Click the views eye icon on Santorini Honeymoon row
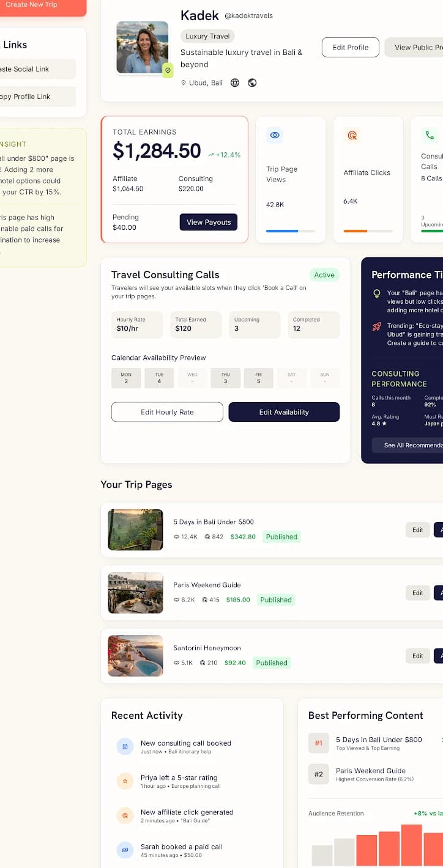This screenshot has width=443, height=868. pyautogui.click(x=177, y=663)
